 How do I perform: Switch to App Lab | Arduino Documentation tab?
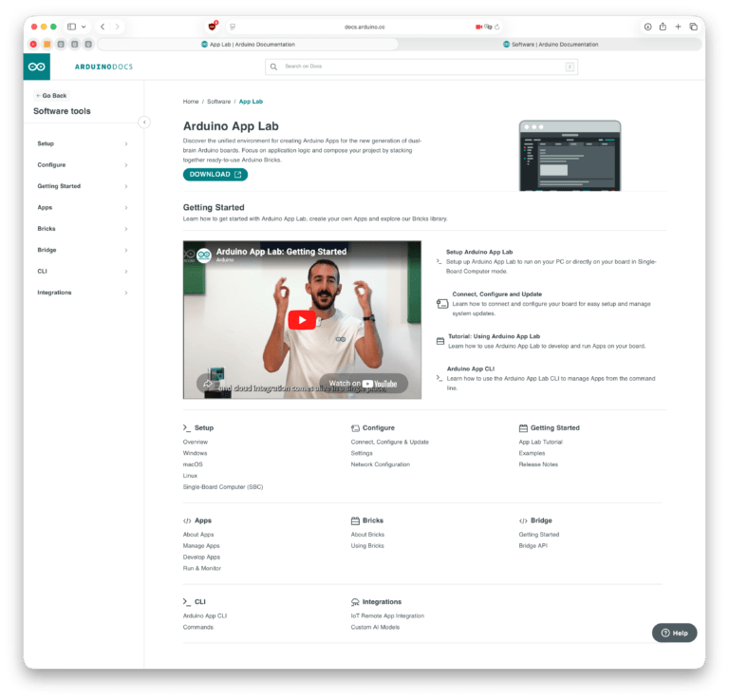coord(249,45)
